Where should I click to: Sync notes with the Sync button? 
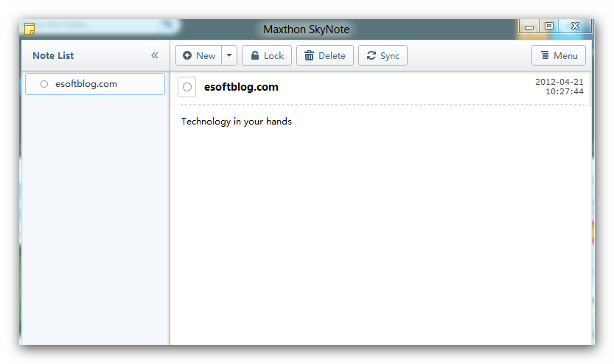[383, 55]
